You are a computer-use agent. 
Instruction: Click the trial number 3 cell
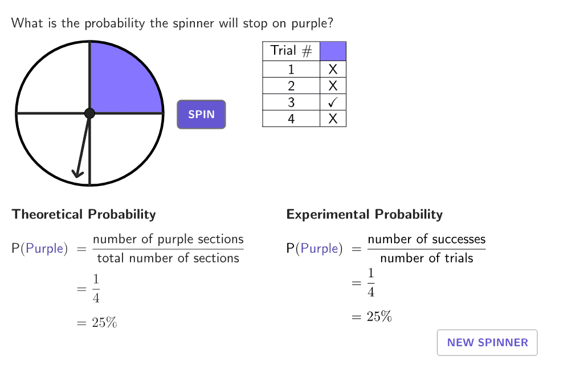coord(291,102)
